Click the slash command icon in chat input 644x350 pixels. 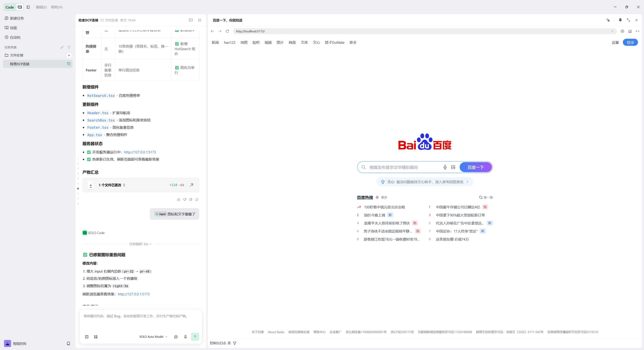(x=87, y=337)
